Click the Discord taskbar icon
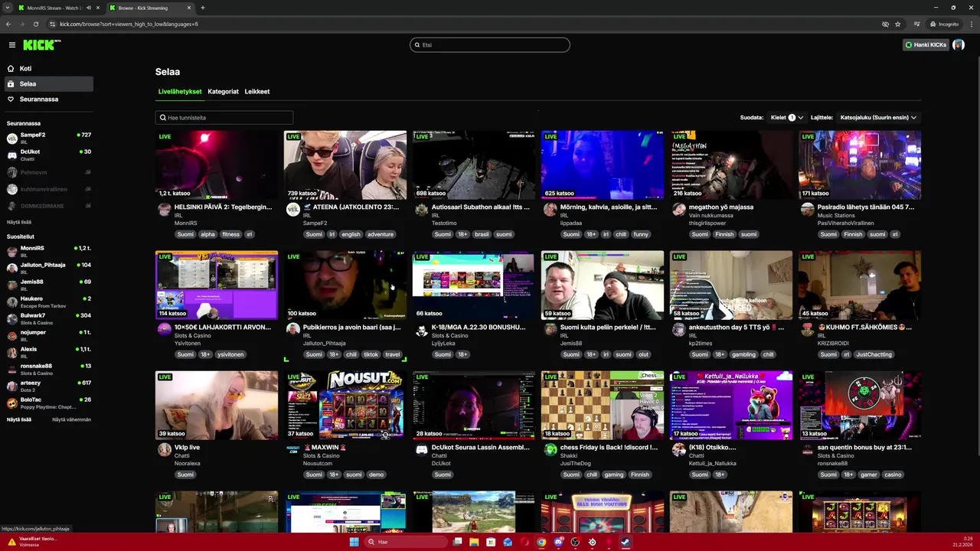980x551 pixels. pyautogui.click(x=558, y=542)
